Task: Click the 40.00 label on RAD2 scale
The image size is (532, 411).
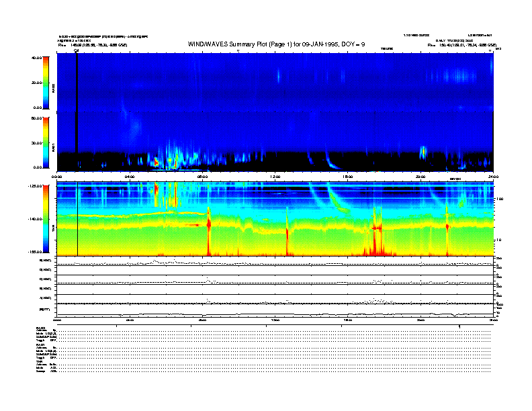Action: click(x=36, y=58)
